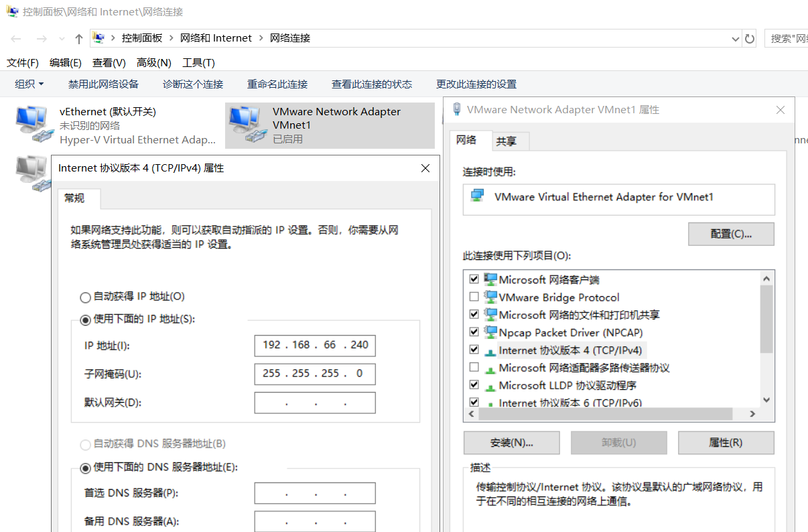
Task: Click the Microsoft 网络客户端 item icon
Action: 490,279
